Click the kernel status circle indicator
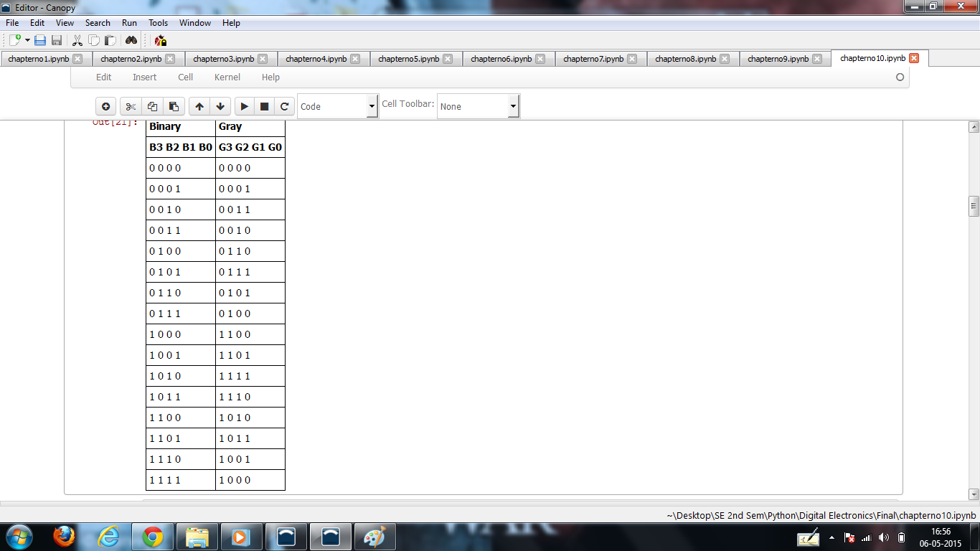This screenshot has width=980, height=551. [x=900, y=77]
